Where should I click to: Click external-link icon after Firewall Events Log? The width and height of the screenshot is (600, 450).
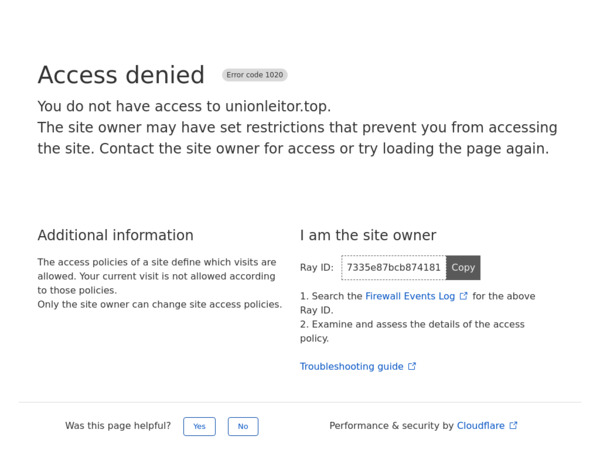(x=464, y=296)
